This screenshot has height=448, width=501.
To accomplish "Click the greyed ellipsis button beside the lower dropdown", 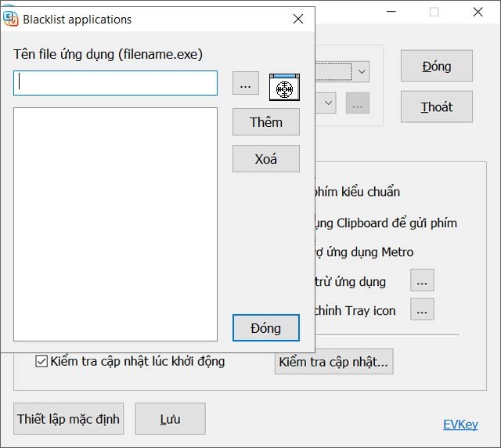I will coord(358,103).
